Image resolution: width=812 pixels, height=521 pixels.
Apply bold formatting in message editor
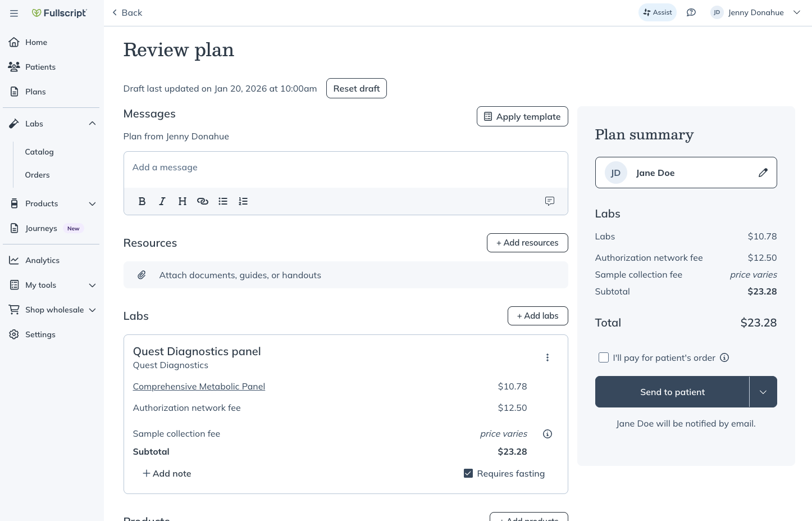[142, 201]
